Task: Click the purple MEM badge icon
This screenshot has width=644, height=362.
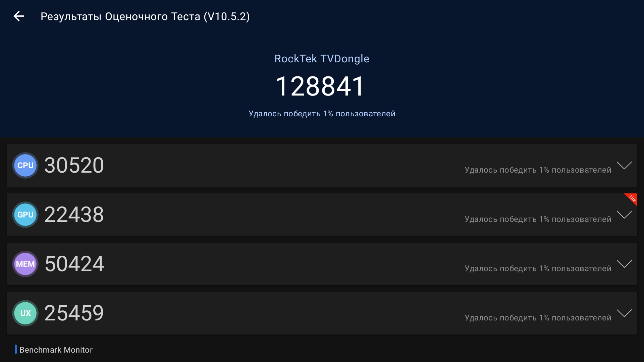Action: [25, 264]
